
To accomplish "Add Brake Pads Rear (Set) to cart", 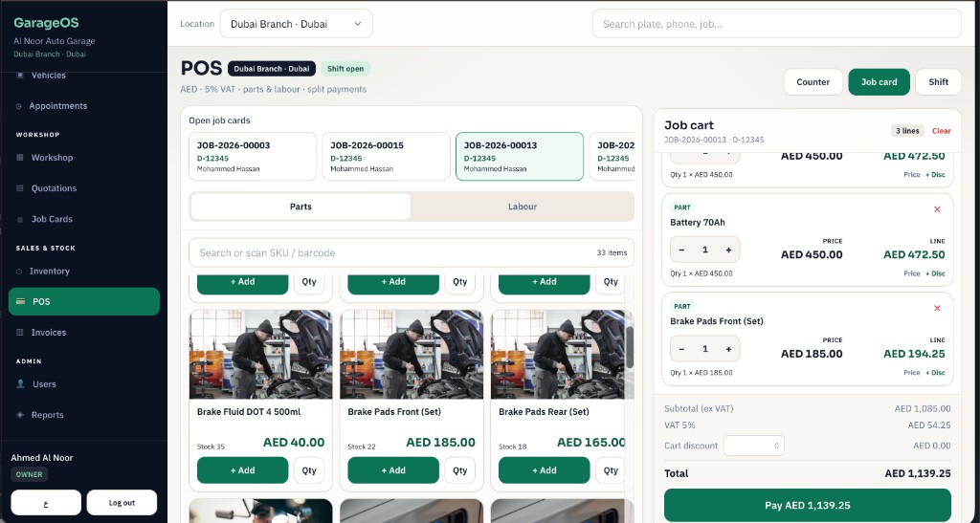I will (x=544, y=470).
